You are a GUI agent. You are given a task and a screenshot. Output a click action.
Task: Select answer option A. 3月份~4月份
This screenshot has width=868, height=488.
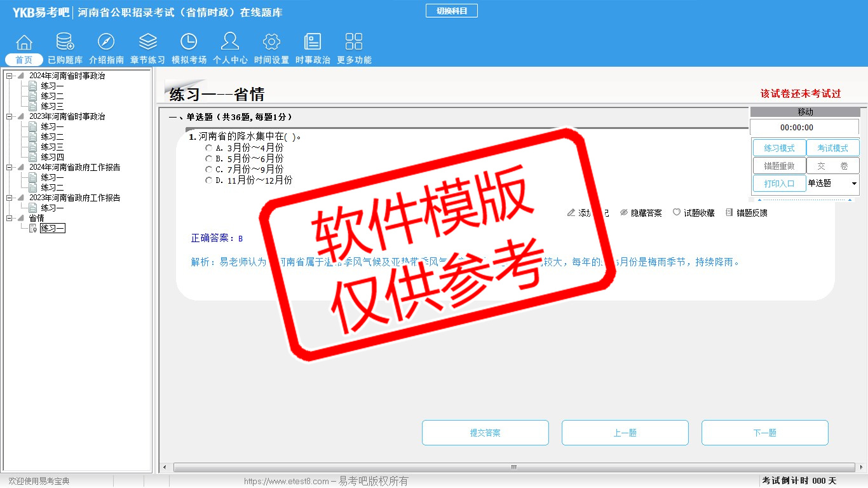tap(209, 148)
